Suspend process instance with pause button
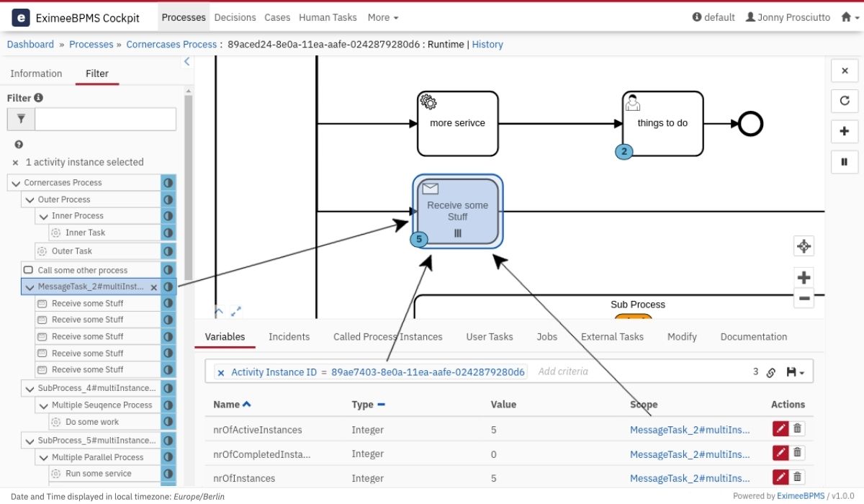Viewport: 864px width, 504px height. coord(845,162)
